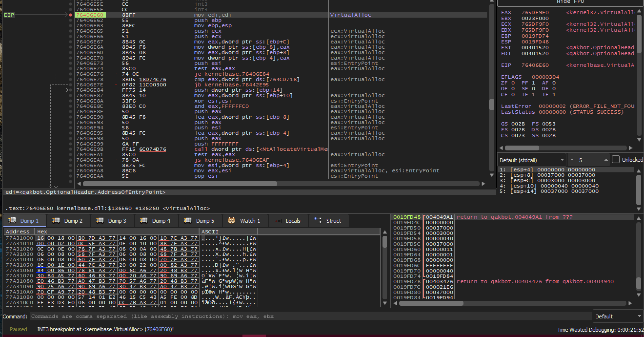The width and height of the screenshot is (644, 337).
Task: Click the Dump 1 memory icon
Action: click(12, 220)
